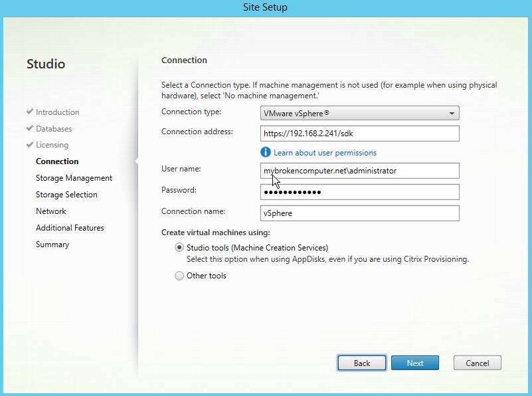Click the Connection address field
The width and height of the screenshot is (532, 396).
coord(359,134)
